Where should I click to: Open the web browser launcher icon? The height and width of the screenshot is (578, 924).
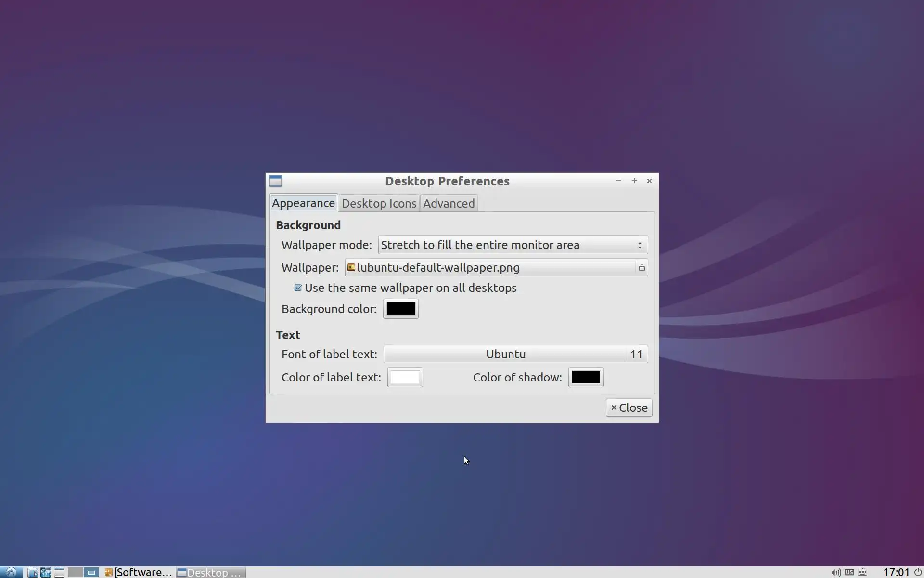pos(46,572)
